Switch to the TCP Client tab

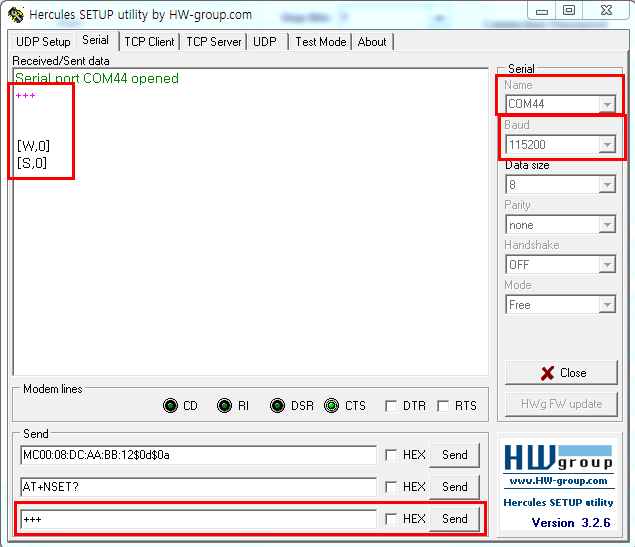click(149, 42)
